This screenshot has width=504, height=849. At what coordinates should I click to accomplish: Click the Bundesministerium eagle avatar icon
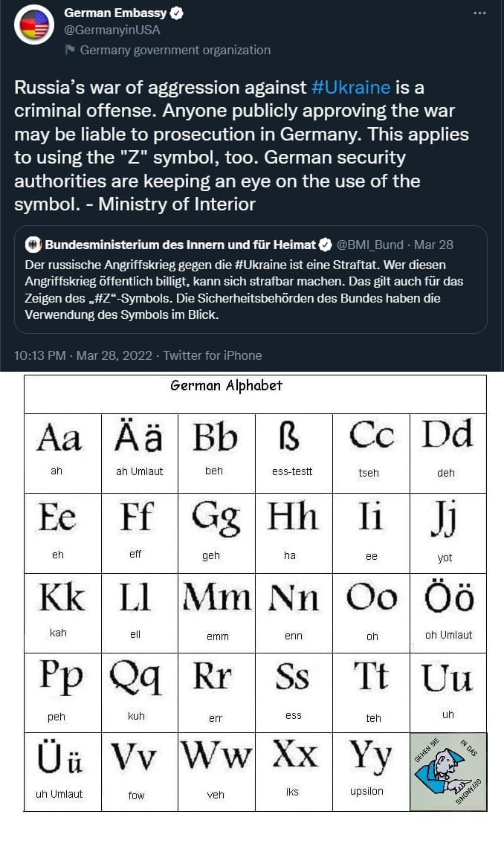pos(33,245)
